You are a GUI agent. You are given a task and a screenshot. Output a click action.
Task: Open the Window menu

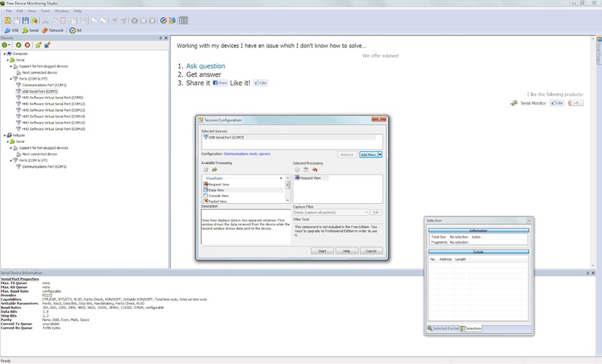click(62, 11)
